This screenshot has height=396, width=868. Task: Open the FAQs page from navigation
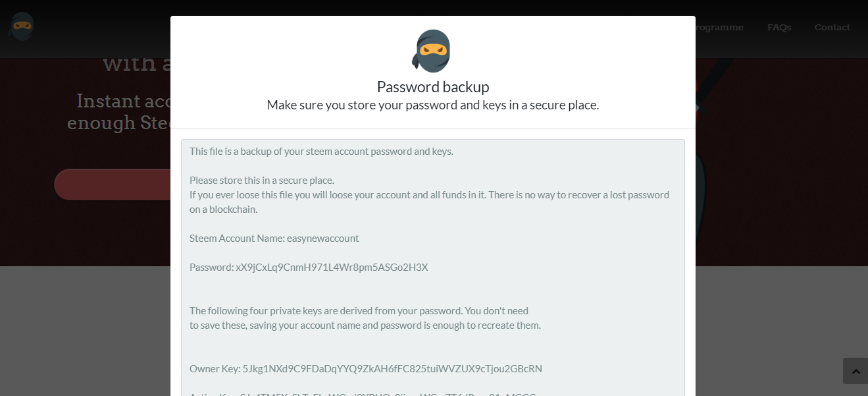(779, 27)
